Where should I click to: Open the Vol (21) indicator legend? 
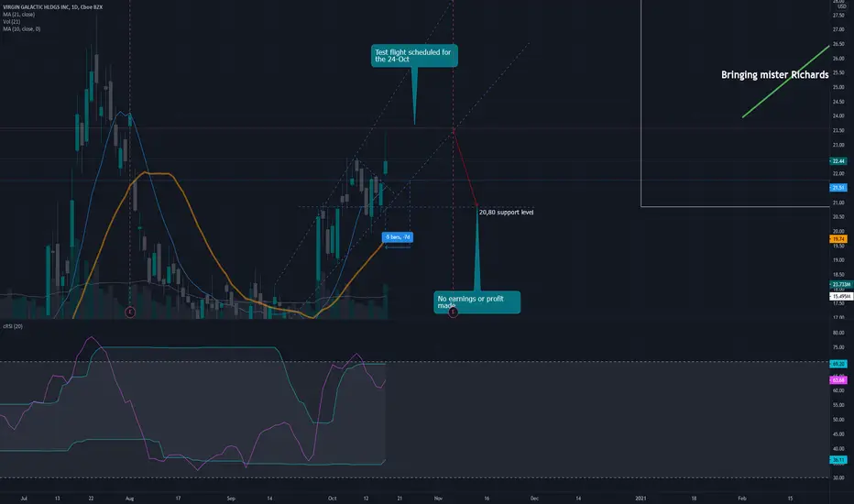click(x=11, y=22)
